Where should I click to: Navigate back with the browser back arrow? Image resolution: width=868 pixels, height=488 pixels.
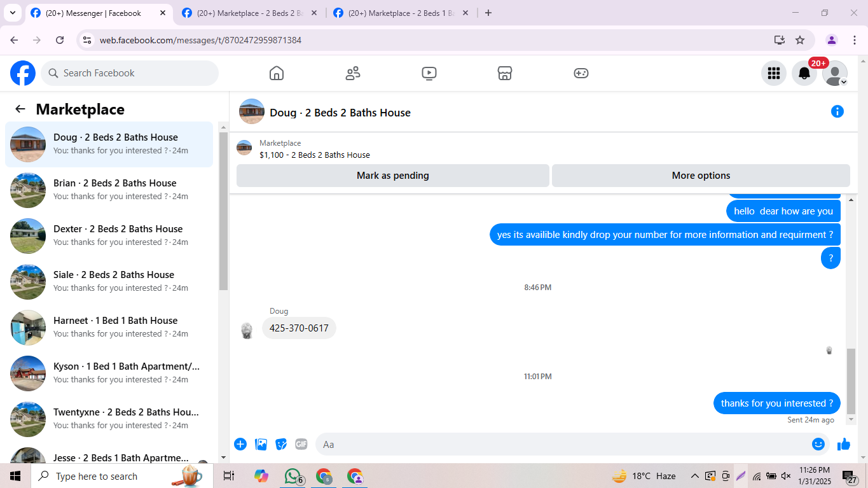(x=14, y=40)
